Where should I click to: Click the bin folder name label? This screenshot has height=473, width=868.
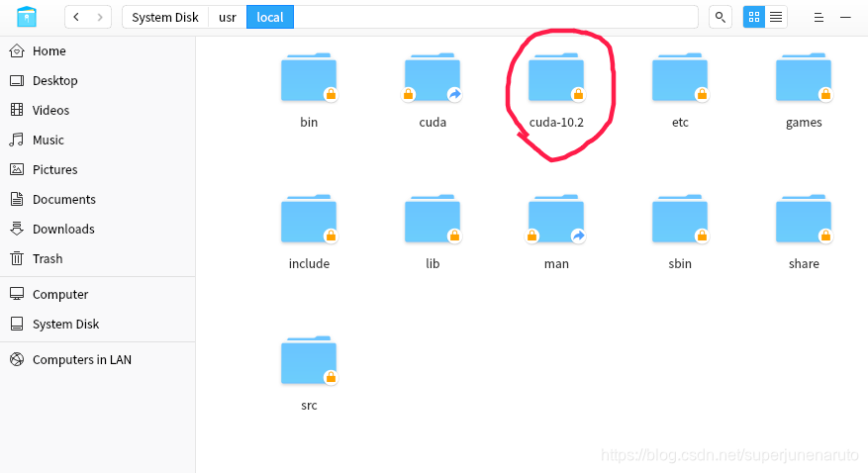tap(309, 123)
